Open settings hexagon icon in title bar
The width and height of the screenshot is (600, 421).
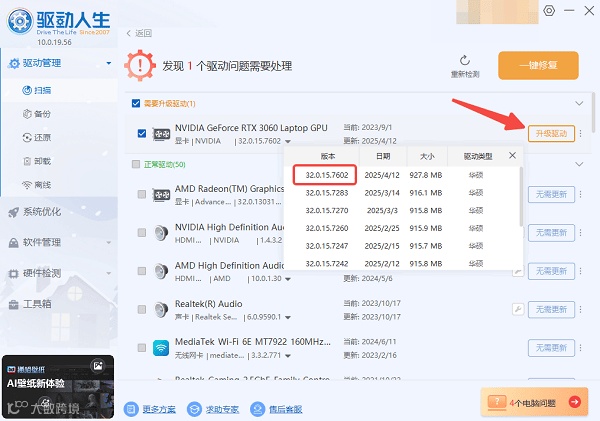[x=549, y=10]
